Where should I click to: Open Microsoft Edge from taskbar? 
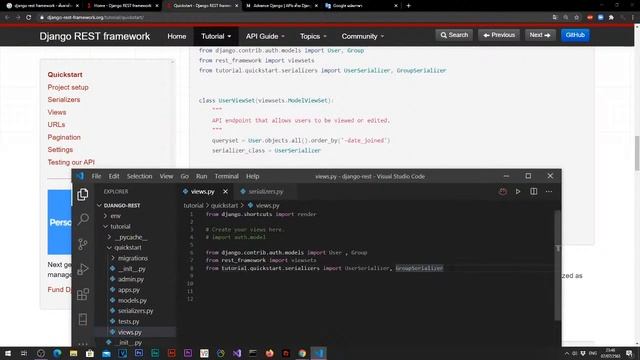coord(57,353)
